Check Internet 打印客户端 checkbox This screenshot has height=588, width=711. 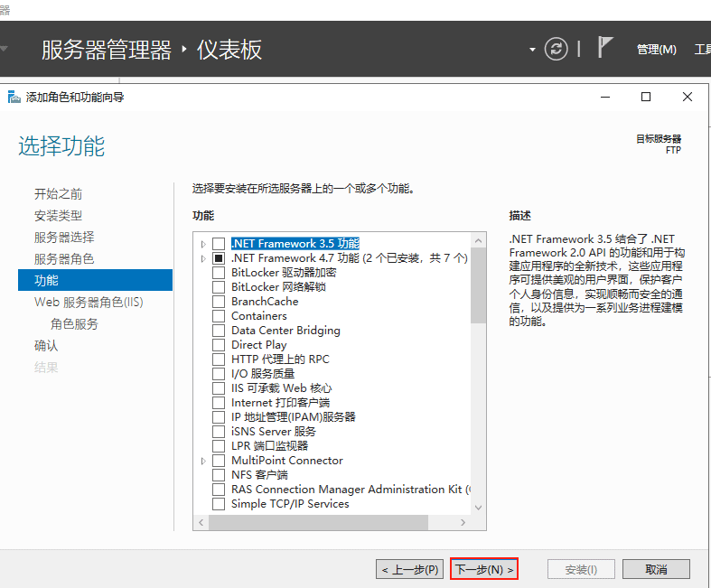pos(219,403)
